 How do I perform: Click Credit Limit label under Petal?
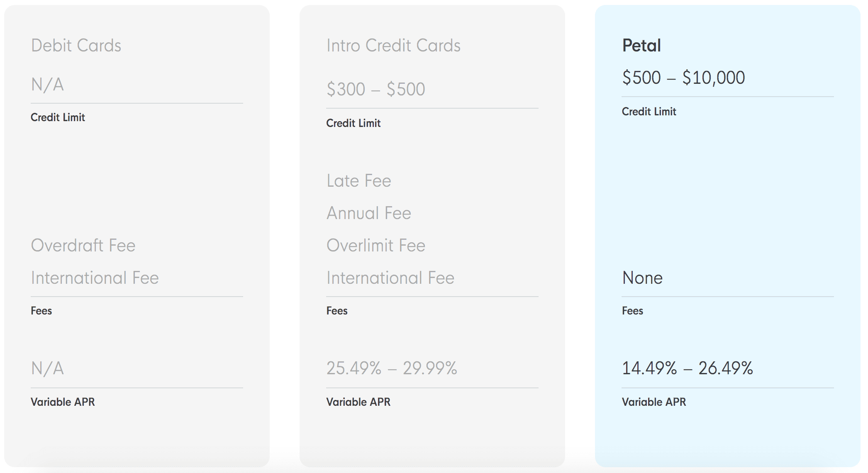point(649,111)
